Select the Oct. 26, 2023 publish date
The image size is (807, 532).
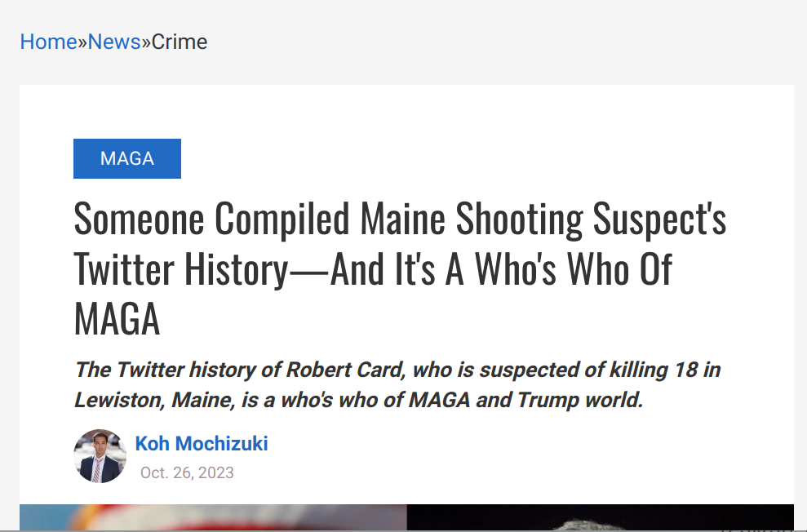click(x=187, y=472)
